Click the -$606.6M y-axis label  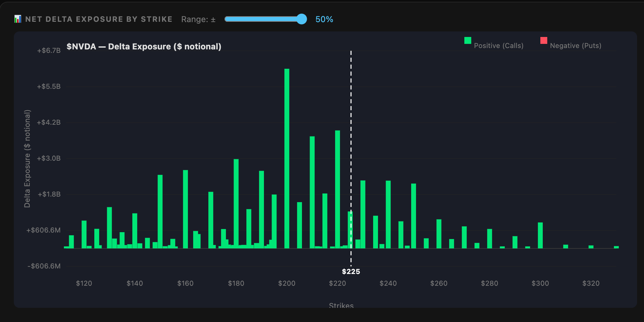click(x=44, y=266)
